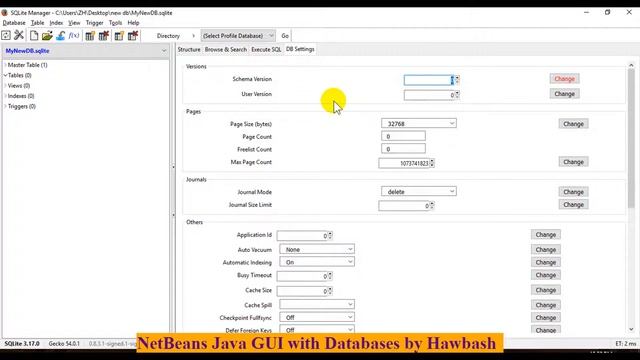Click the Journal Size Limit field
Image resolution: width=640 pixels, height=360 pixels.
(404, 206)
